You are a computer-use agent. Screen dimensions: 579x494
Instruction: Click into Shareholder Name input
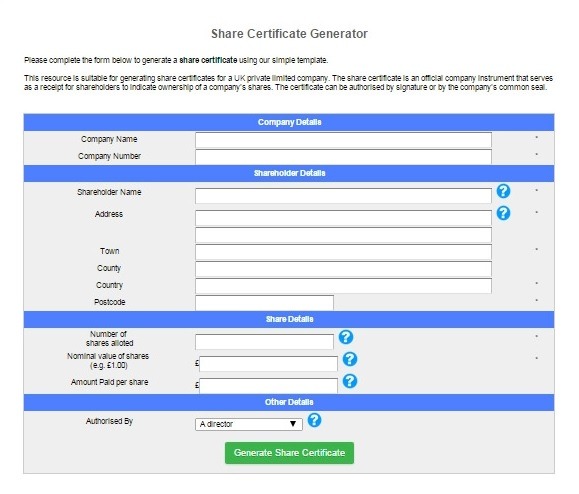coord(343,196)
